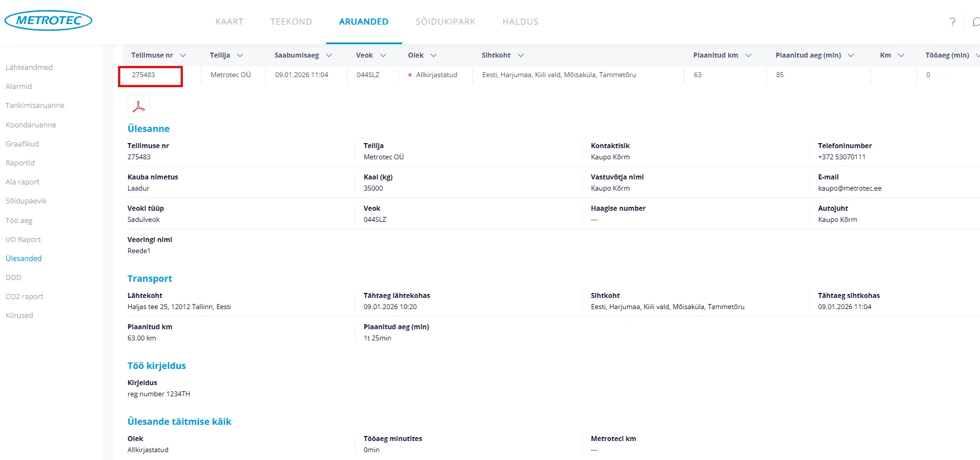Open the help question mark icon

tap(952, 22)
